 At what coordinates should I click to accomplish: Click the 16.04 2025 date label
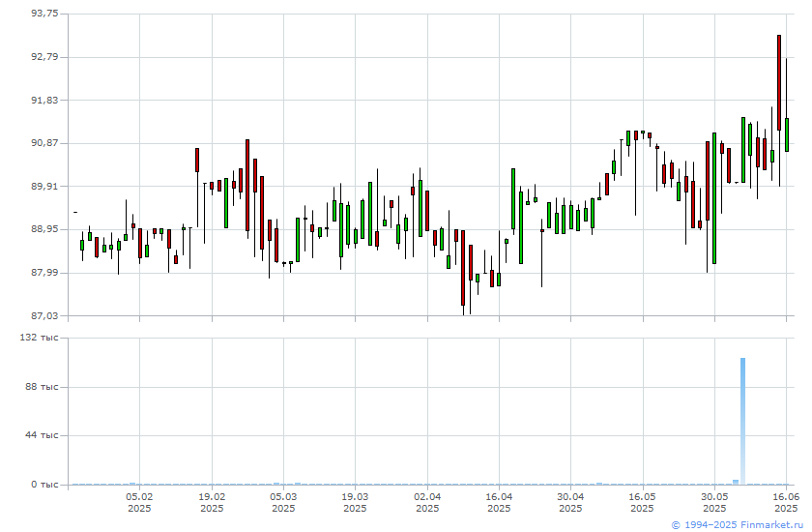coord(499,502)
